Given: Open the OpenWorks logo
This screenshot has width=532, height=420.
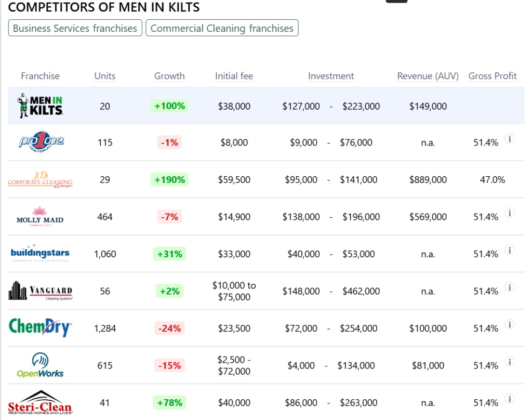Looking at the screenshot, I should [40, 365].
